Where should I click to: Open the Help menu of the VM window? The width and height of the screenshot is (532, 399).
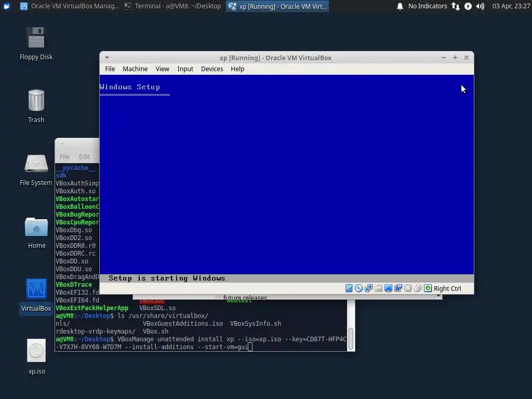[237, 69]
